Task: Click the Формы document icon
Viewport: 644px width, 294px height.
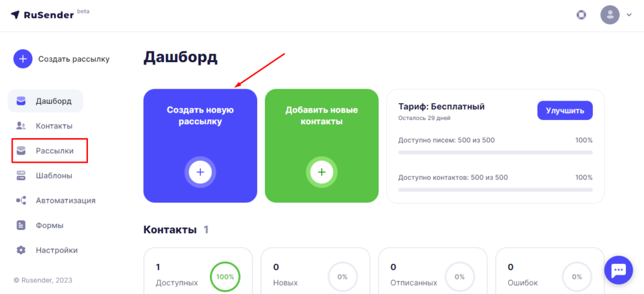Action: [x=21, y=226]
